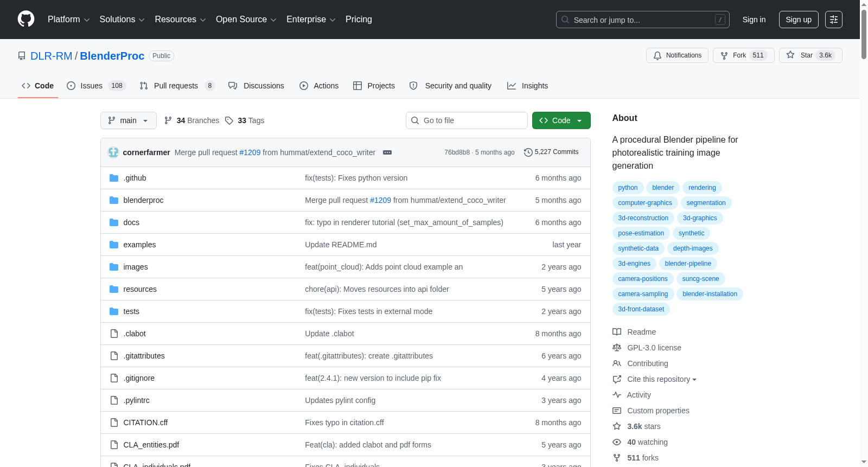The width and height of the screenshot is (868, 467).
Task: Click the Sign in link
Action: [x=754, y=20]
